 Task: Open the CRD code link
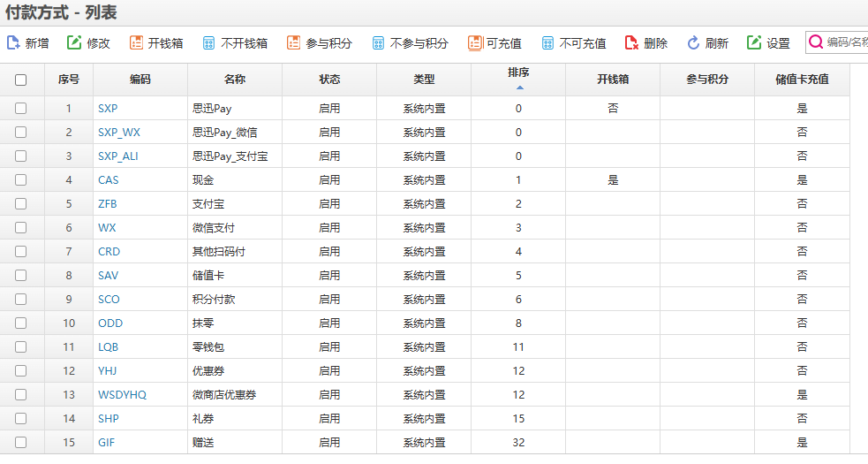109,251
